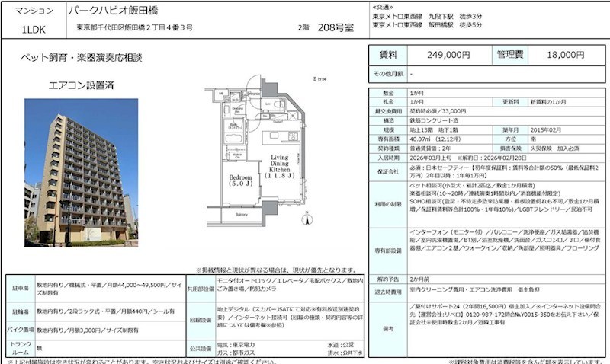Viewport: 610px width, 364px height.
Task: Click the 更新料 value 新賃料の1か月
Action: click(x=548, y=102)
